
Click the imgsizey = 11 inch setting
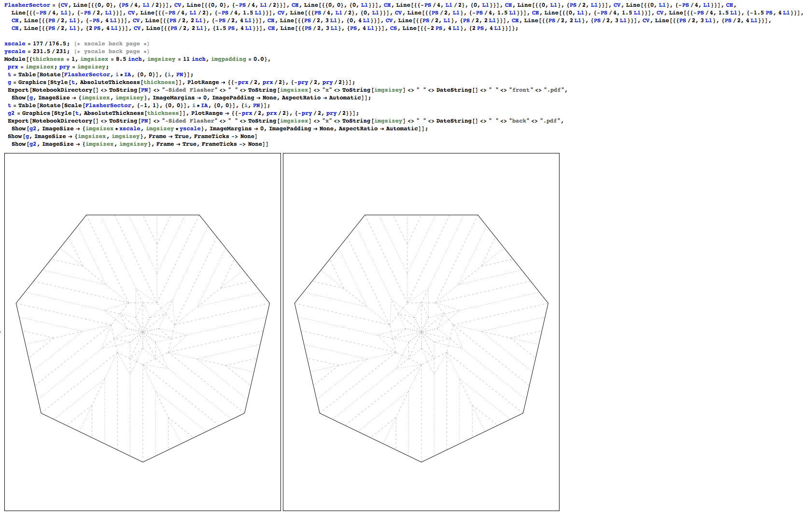(177, 59)
